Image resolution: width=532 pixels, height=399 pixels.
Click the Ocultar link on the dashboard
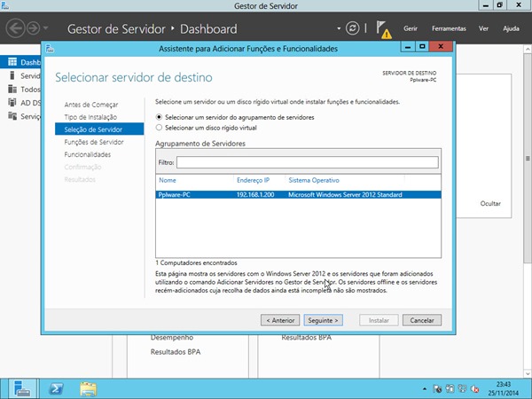(490, 204)
